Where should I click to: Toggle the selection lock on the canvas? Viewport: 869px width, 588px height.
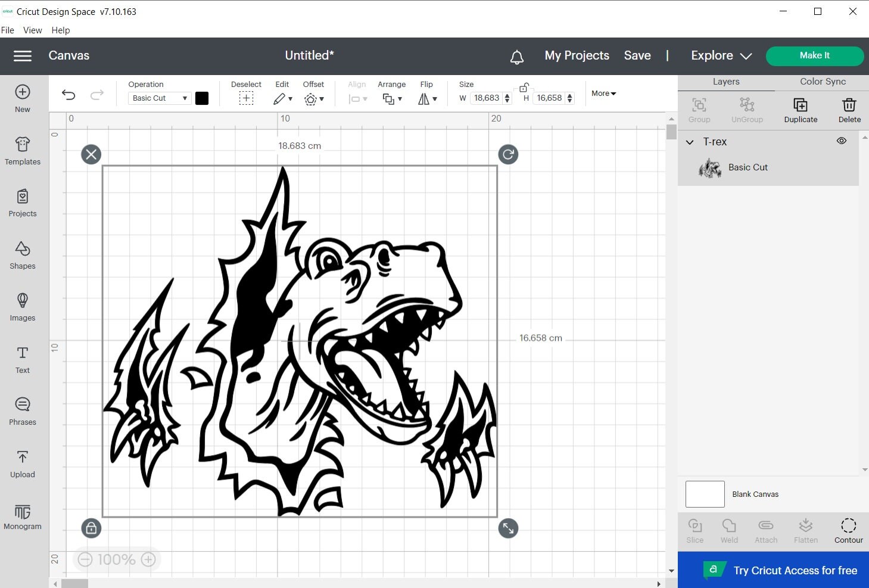[91, 528]
